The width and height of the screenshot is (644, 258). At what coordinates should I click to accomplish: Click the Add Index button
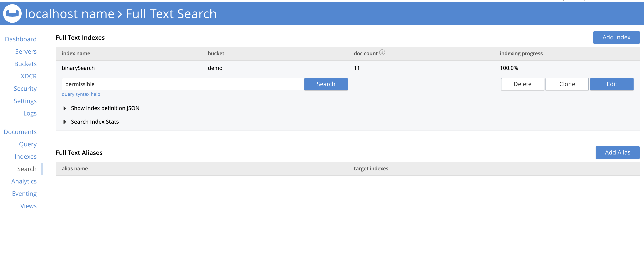tap(616, 37)
